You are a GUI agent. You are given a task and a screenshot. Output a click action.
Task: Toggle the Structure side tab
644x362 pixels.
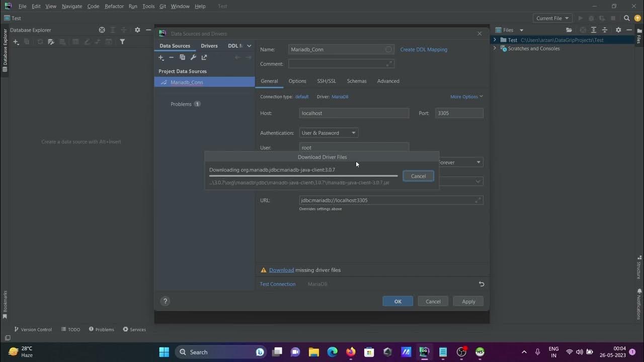click(x=639, y=266)
